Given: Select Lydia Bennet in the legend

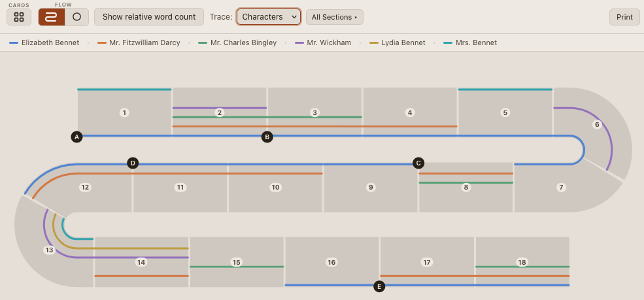Looking at the screenshot, I should click(398, 42).
